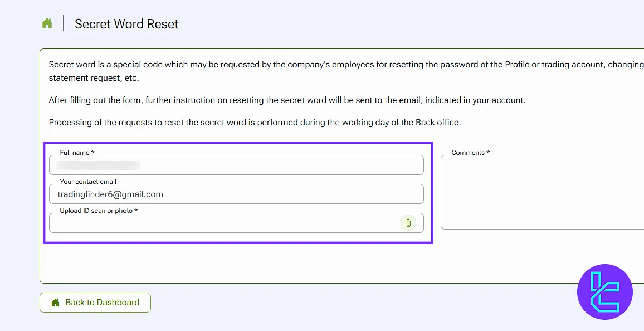The height and width of the screenshot is (331, 644).
Task: Click the "Your contact email" label
Action: pyautogui.click(x=88, y=182)
